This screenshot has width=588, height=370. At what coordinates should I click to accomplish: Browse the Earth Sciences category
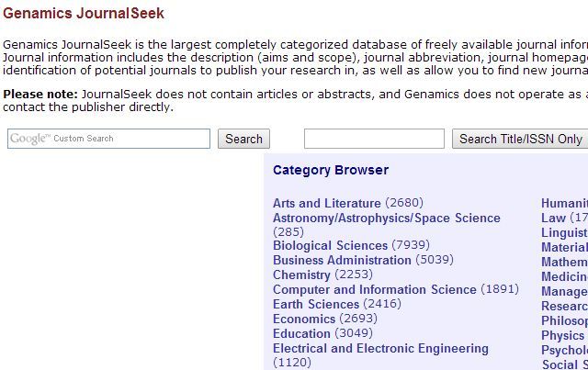tap(315, 304)
